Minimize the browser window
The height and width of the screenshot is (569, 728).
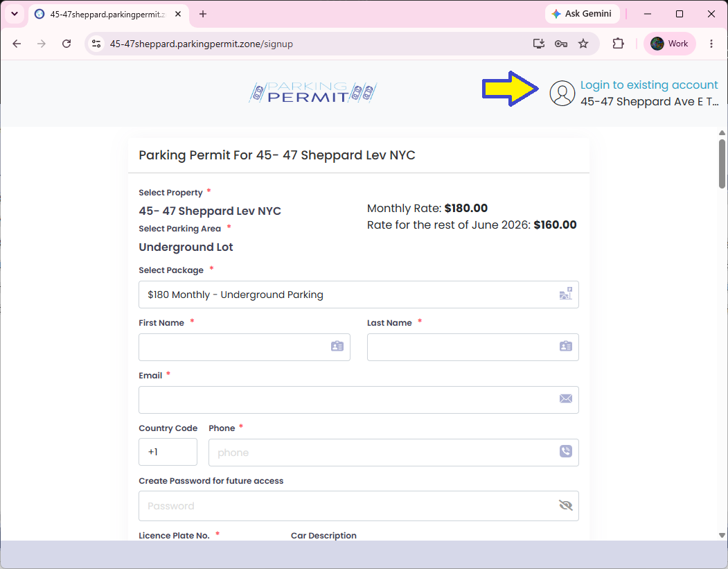click(x=647, y=14)
